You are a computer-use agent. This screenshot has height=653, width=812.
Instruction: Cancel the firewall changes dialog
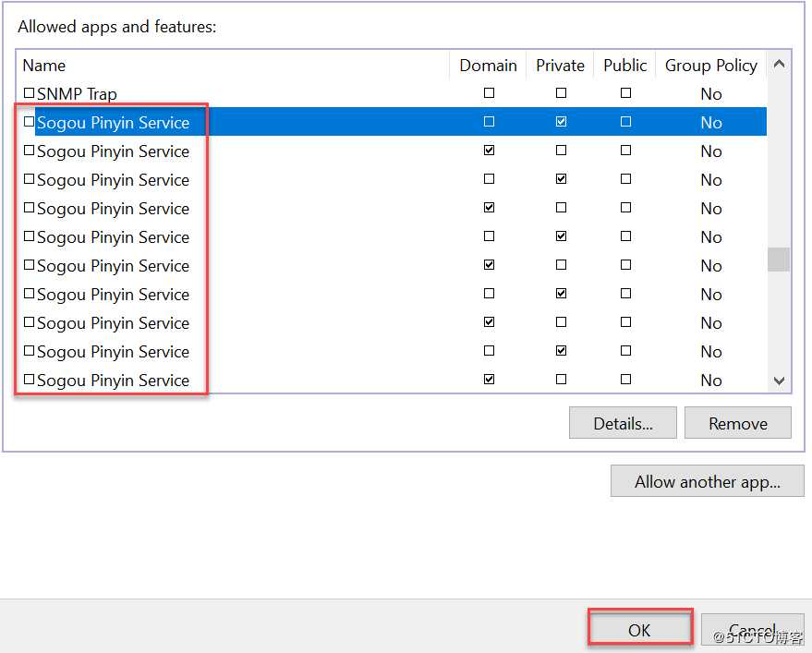coord(753,629)
